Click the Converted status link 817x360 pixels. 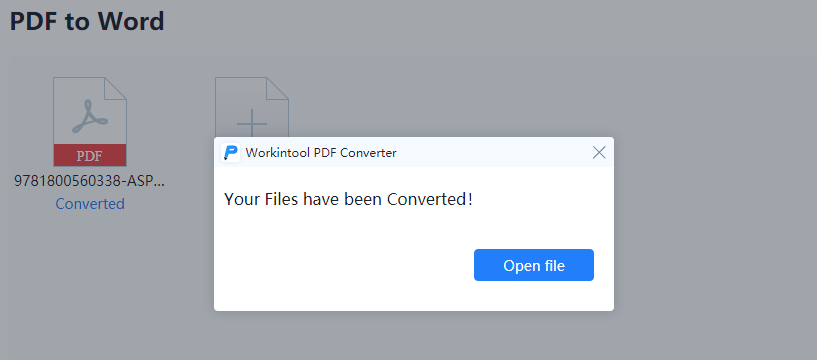tap(90, 204)
